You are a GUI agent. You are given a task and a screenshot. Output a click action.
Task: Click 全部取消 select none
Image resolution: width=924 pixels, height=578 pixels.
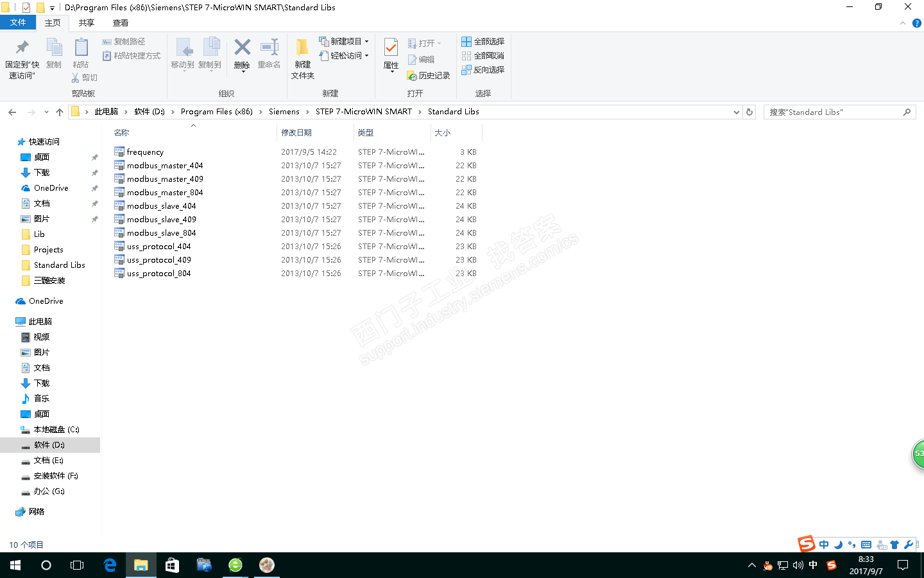(483, 56)
